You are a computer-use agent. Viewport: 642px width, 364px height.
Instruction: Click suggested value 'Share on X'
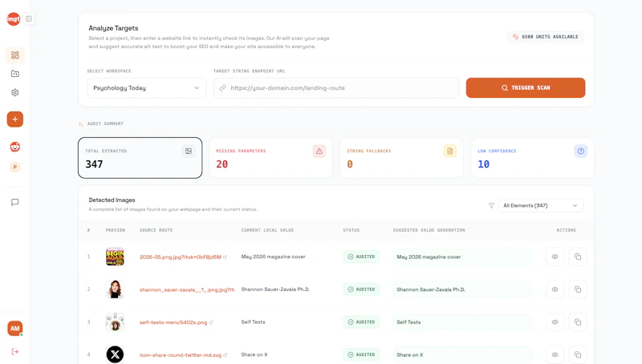point(462,355)
